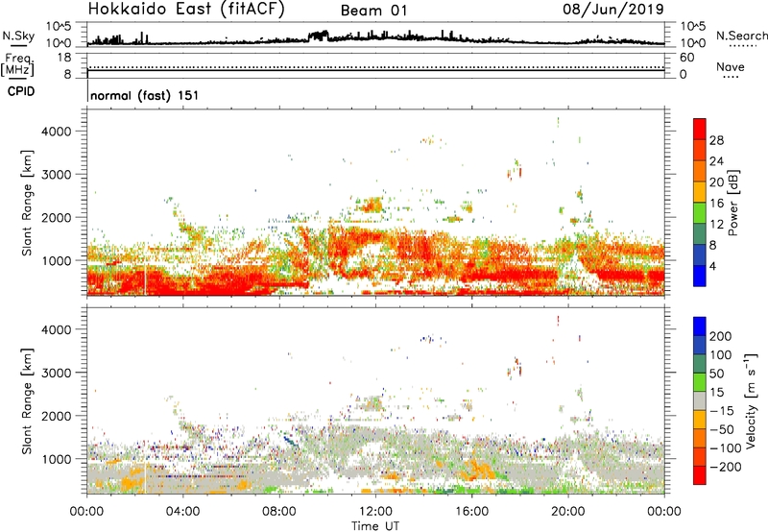Viewport: 768px width, 532px height.
Task: Click the 'Velocity [m s-1]' colorbar title
Action: point(751,400)
